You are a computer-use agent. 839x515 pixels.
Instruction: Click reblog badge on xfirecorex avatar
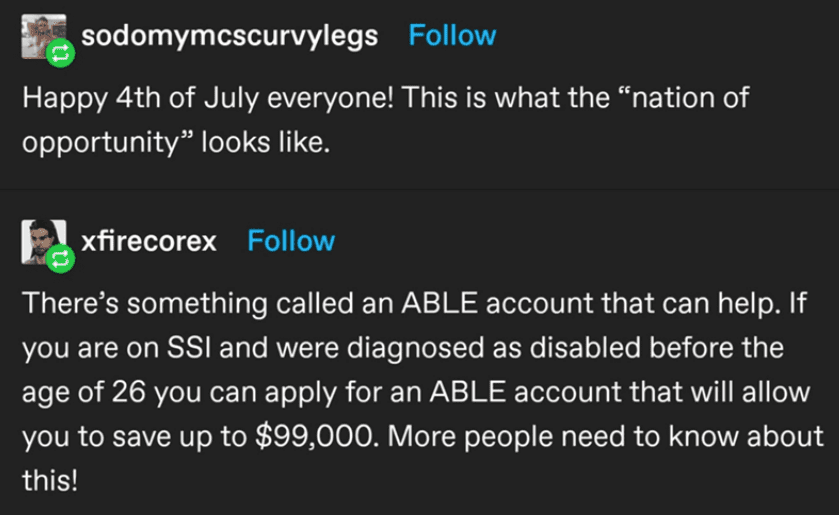[x=60, y=259]
